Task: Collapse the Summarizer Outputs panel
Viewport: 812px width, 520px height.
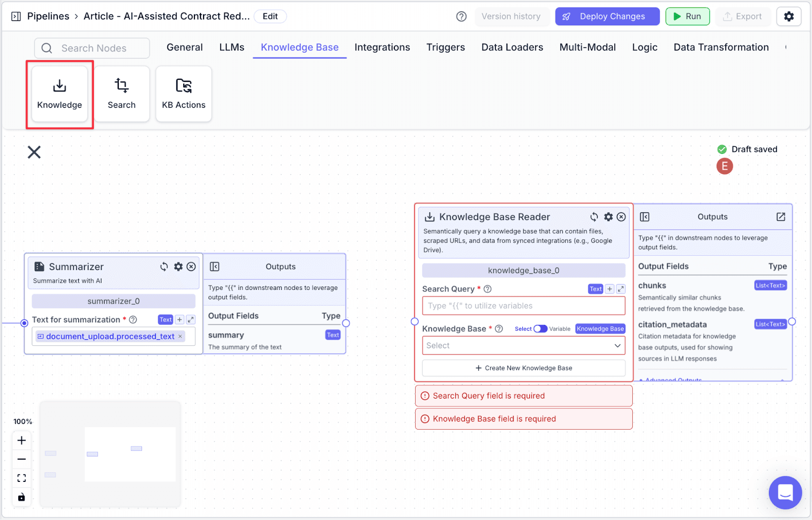Action: (x=215, y=267)
